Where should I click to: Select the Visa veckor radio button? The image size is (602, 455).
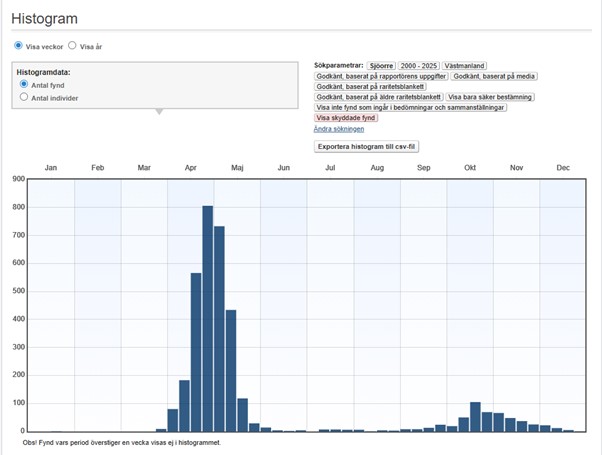[19, 46]
